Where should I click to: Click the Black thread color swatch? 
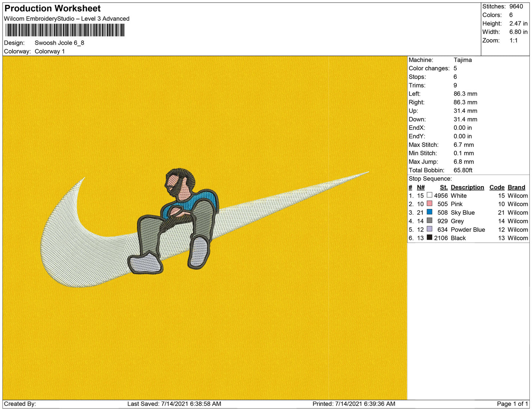click(x=429, y=237)
